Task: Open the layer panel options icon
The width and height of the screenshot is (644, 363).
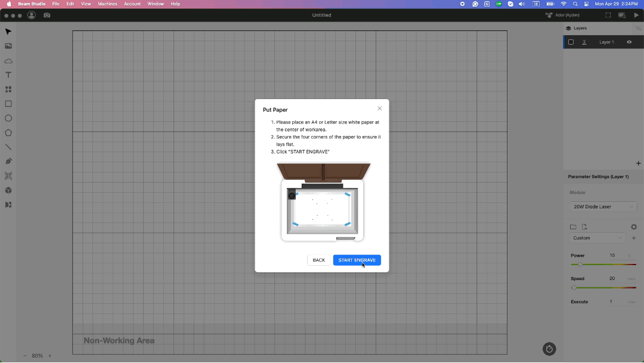Action: (x=638, y=29)
